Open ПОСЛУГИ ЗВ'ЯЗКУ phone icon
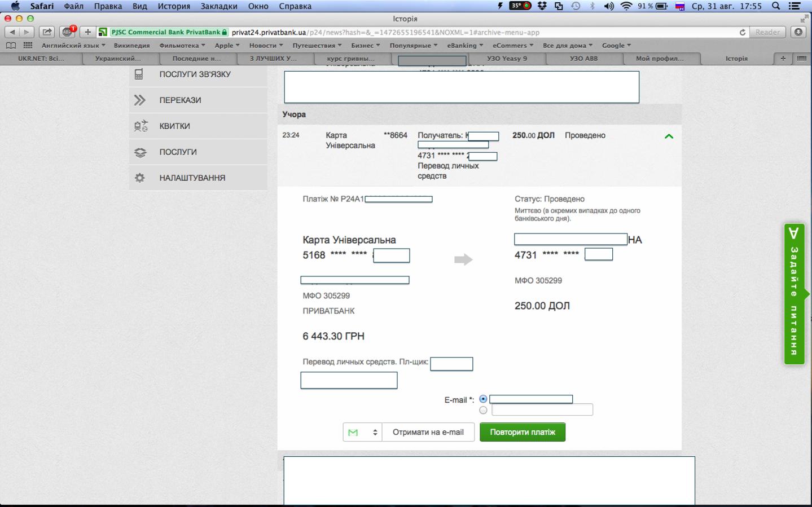Viewport: 812px width, 507px height. [x=139, y=74]
